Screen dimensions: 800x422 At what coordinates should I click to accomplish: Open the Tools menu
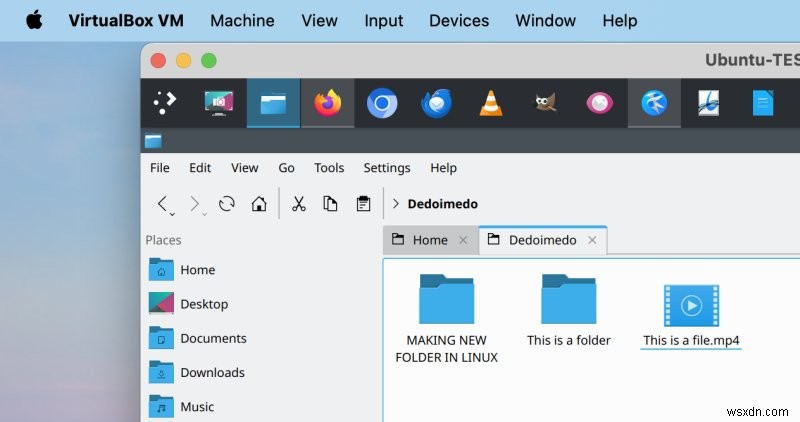[x=329, y=168]
